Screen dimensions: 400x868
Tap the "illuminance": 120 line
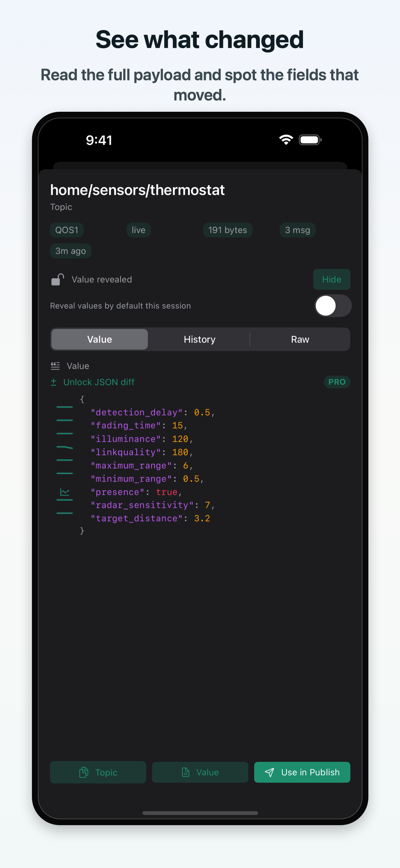[141, 439]
